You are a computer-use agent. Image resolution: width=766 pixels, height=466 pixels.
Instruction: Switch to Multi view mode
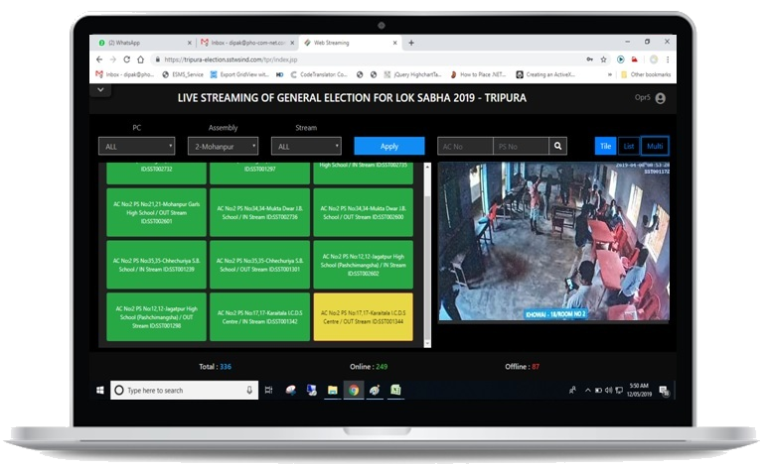pyautogui.click(x=655, y=146)
